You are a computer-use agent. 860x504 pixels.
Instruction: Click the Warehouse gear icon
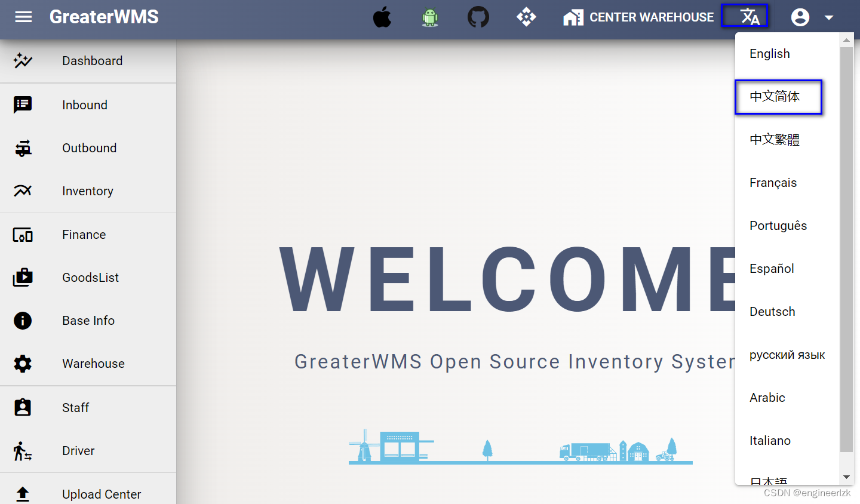[23, 364]
